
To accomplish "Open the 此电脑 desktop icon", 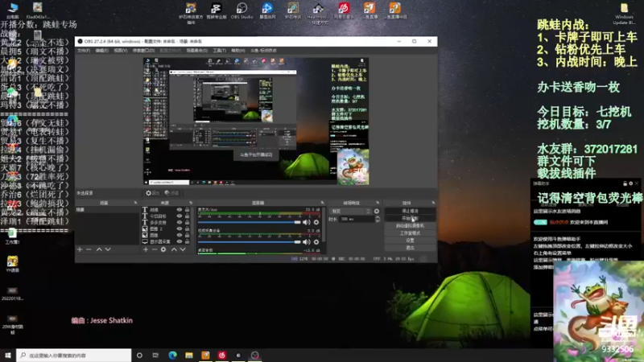I will click(13, 10).
